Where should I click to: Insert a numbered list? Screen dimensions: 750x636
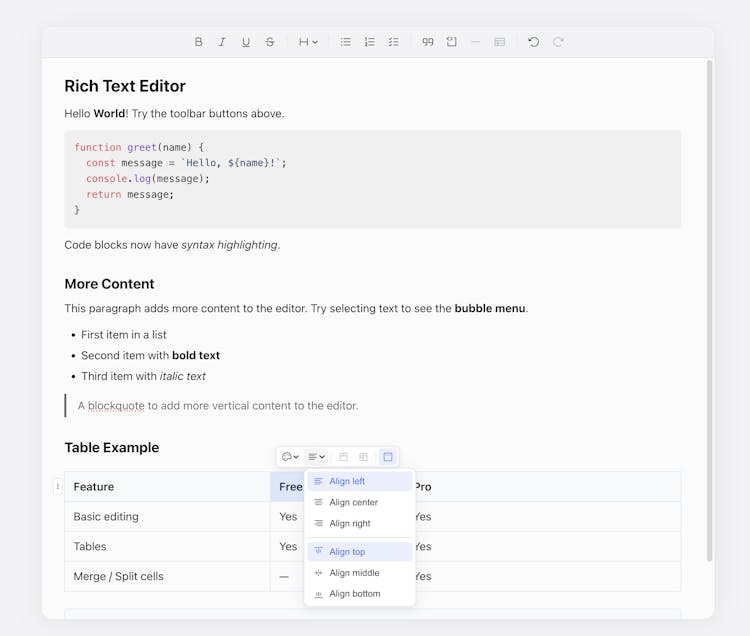pos(369,42)
